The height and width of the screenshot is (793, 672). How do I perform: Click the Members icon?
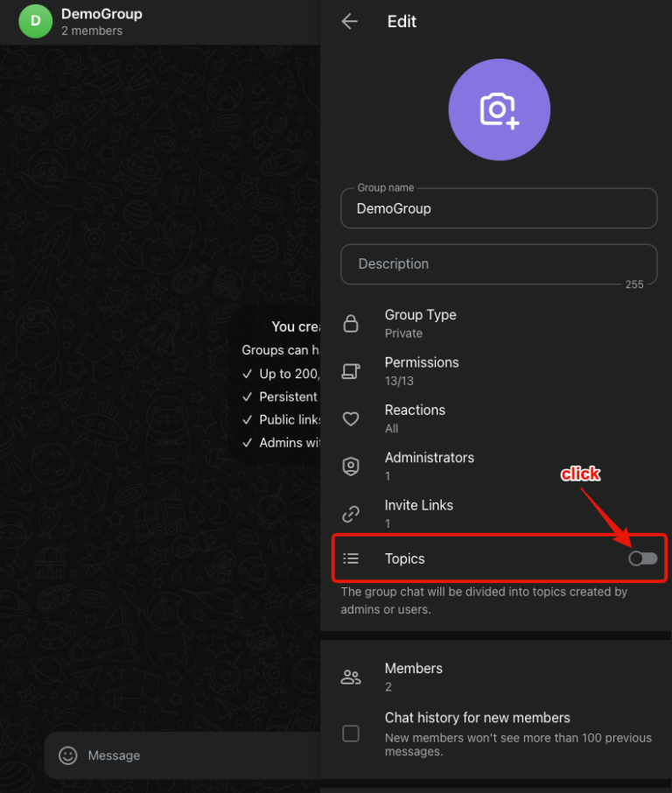click(x=351, y=676)
